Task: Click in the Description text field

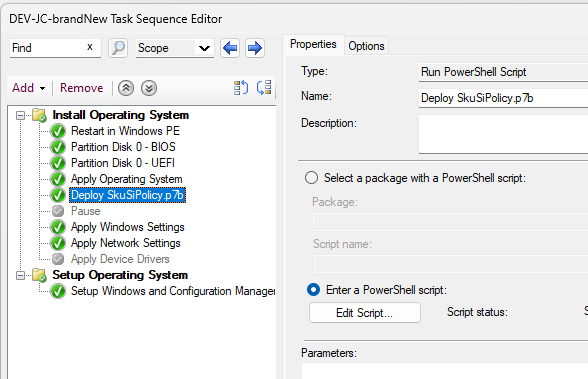Action: coord(503,134)
